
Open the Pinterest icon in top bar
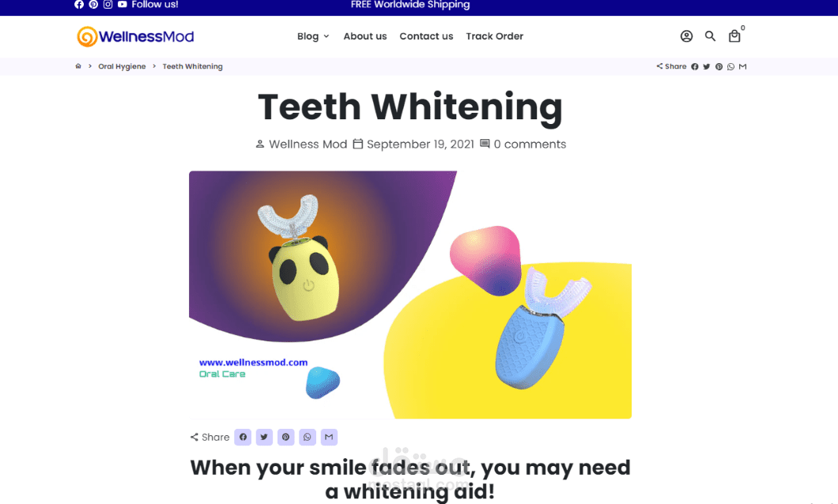pyautogui.click(x=93, y=4)
